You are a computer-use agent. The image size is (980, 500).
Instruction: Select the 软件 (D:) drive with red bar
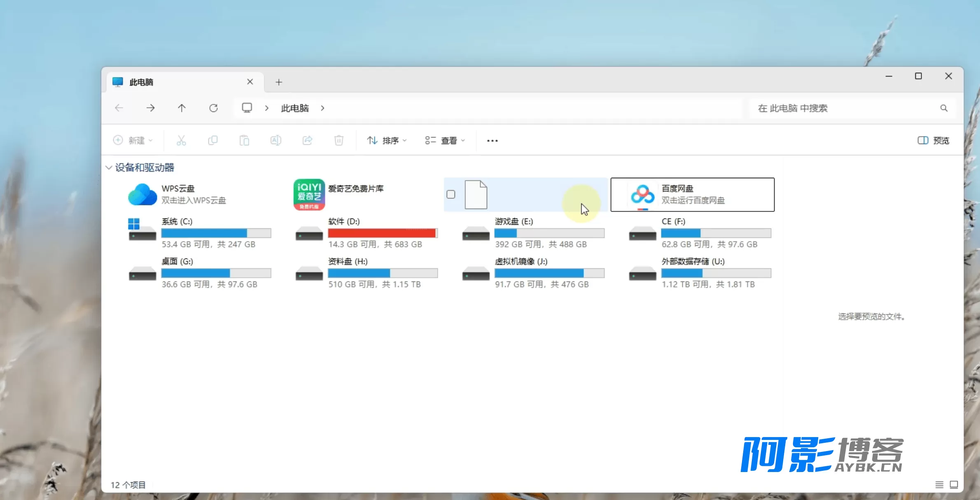tap(366, 233)
